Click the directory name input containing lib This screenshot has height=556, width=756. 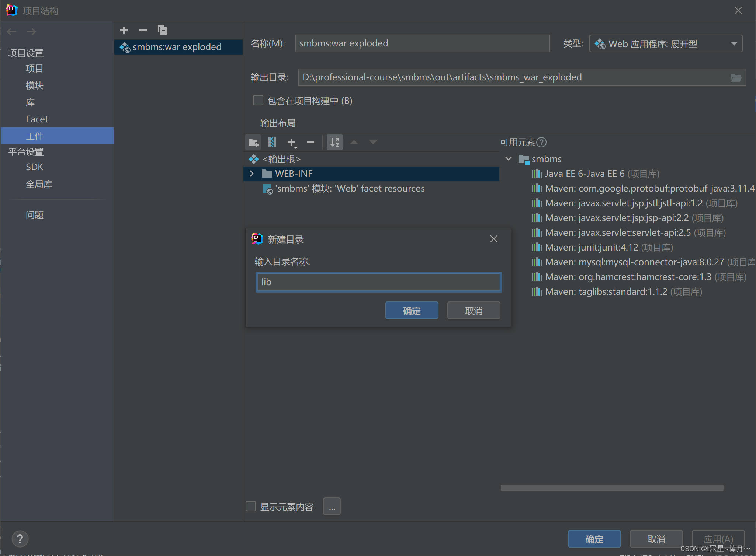[379, 282]
